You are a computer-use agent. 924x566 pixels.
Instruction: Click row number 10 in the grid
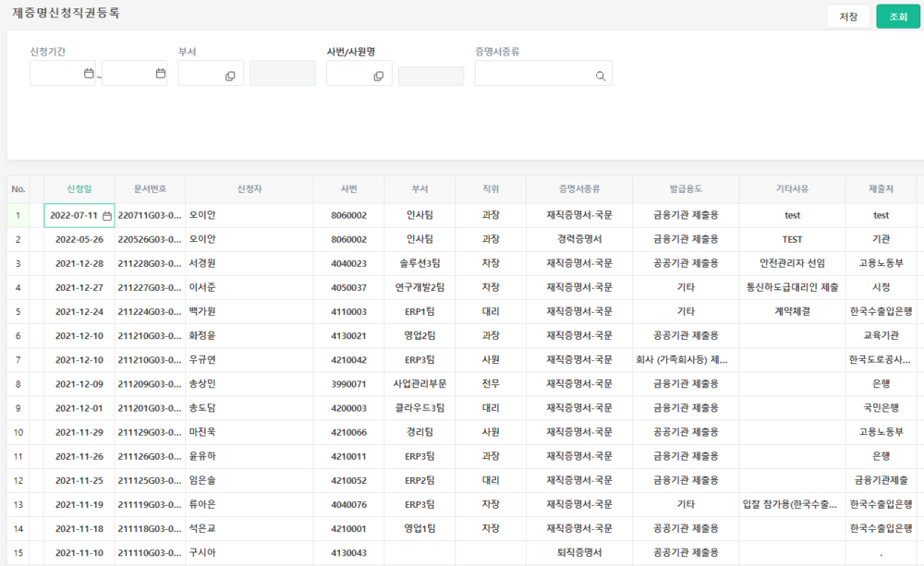tap(18, 431)
